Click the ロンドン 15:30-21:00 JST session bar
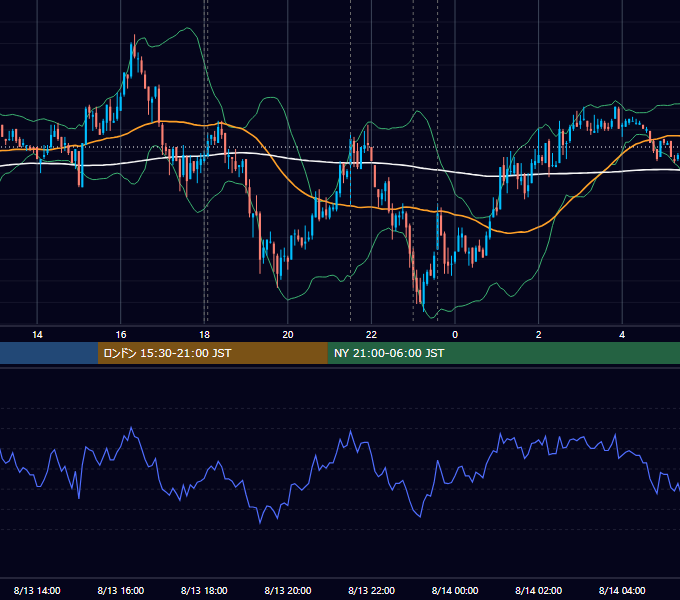The height and width of the screenshot is (600, 680). (212, 353)
